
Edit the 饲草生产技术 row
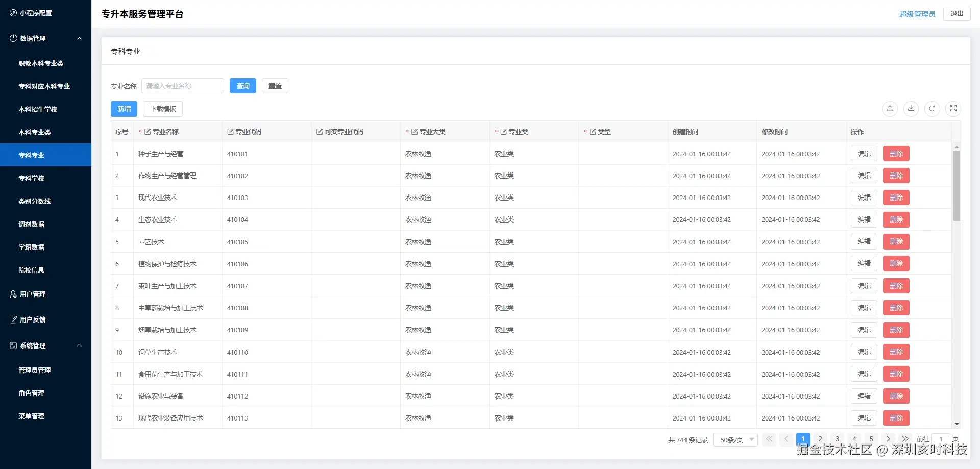(x=864, y=352)
